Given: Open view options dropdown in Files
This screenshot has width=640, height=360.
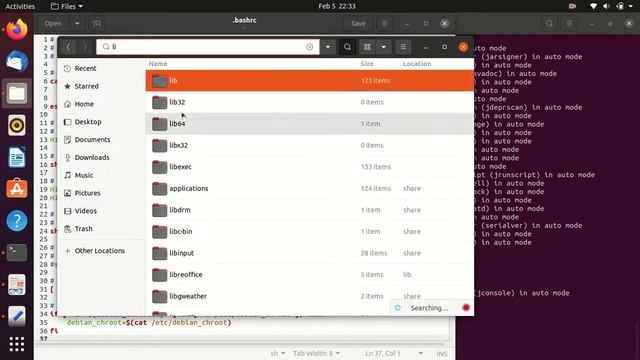Looking at the screenshot, I should pyautogui.click(x=383, y=47).
